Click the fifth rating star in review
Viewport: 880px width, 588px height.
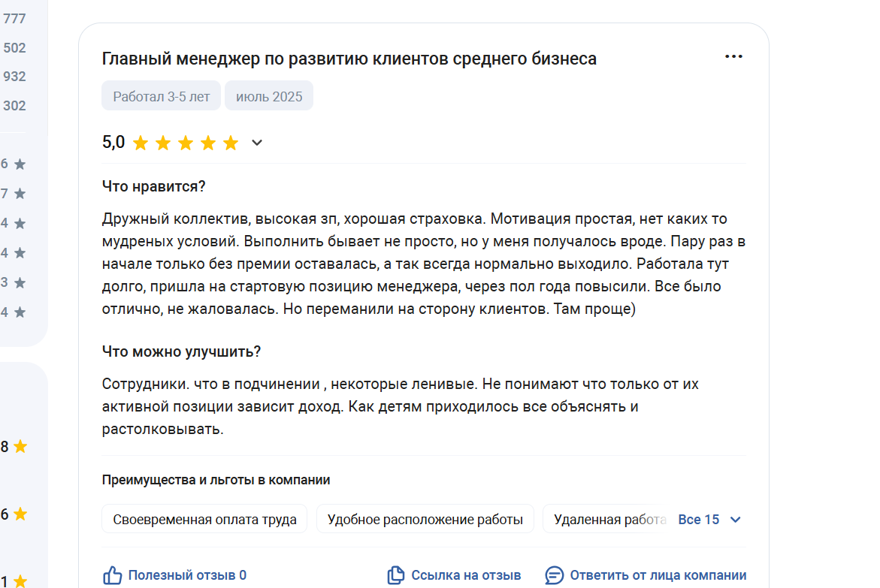pos(231,143)
